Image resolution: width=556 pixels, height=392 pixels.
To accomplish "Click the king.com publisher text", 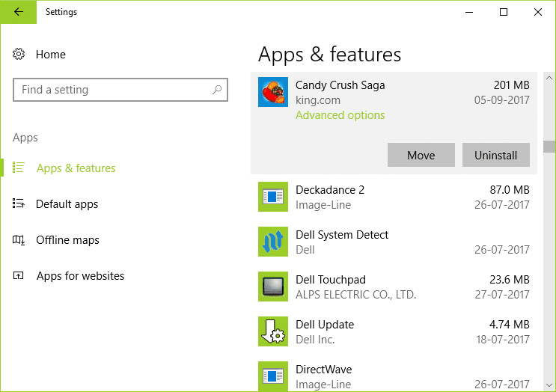I will (x=318, y=100).
